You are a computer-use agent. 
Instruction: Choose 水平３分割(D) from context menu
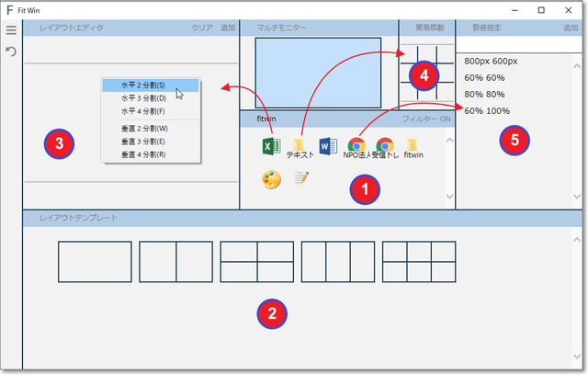click(x=142, y=97)
